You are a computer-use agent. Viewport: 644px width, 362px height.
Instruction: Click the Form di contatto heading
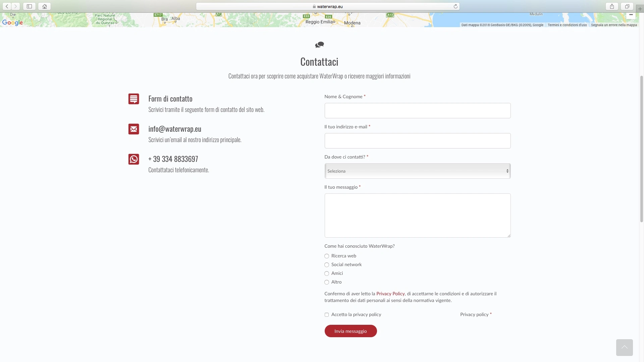170,99
